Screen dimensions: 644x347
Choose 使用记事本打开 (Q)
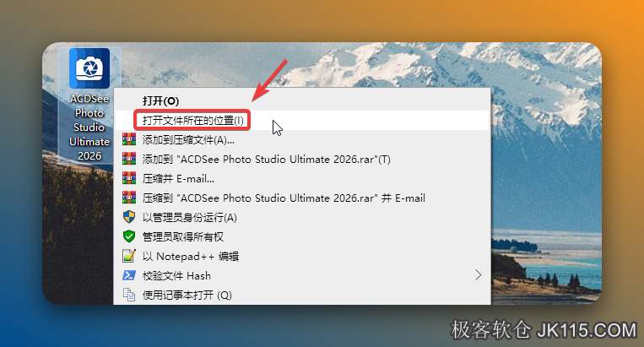302,295
